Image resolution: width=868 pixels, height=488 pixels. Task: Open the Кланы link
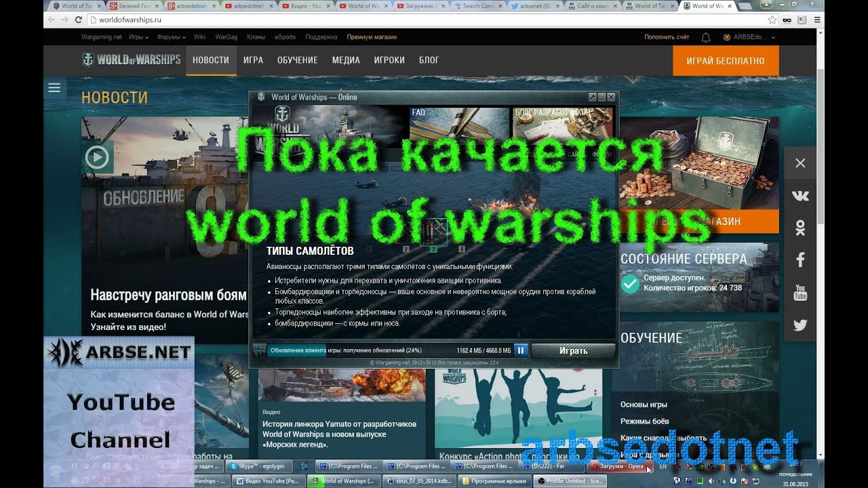256,37
